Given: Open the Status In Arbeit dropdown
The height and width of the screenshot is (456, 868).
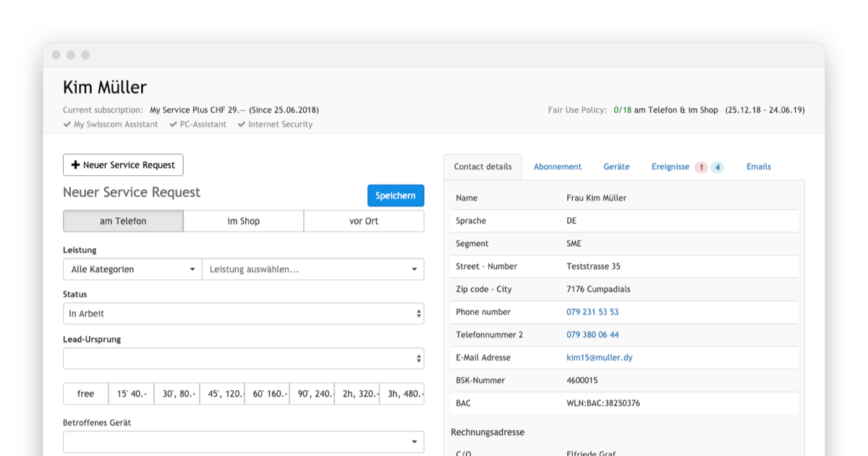Looking at the screenshot, I should [x=243, y=313].
